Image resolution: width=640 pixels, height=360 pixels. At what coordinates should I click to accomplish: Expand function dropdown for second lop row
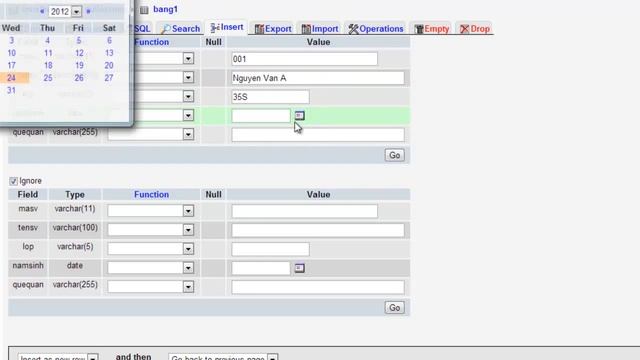click(188, 249)
